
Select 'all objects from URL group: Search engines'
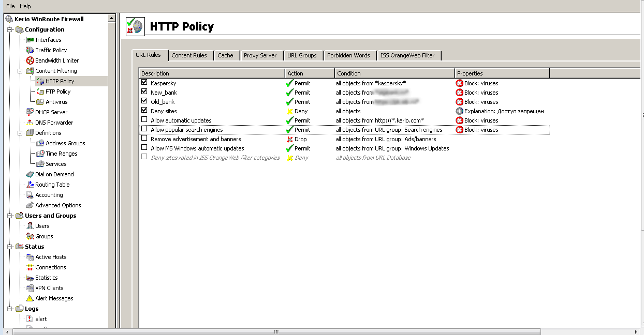(389, 130)
